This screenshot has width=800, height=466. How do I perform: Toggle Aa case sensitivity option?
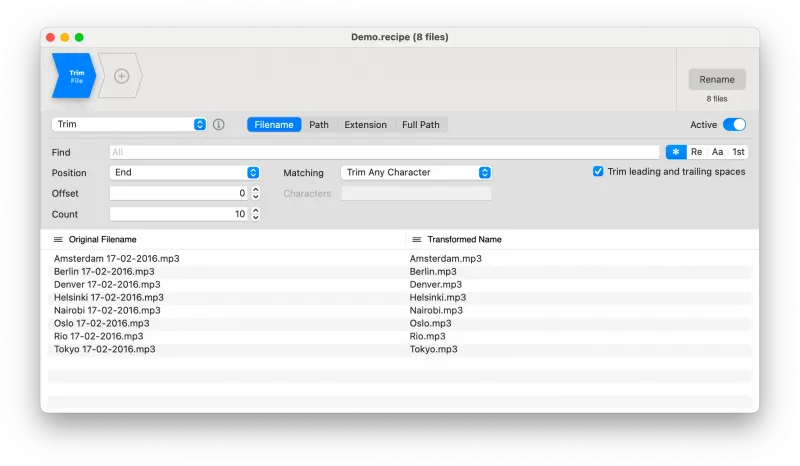pos(717,152)
